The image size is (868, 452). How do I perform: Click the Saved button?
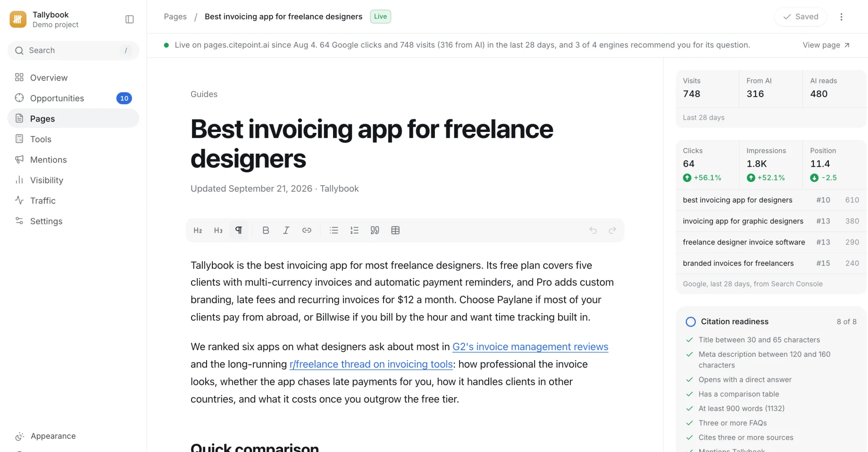[801, 16]
